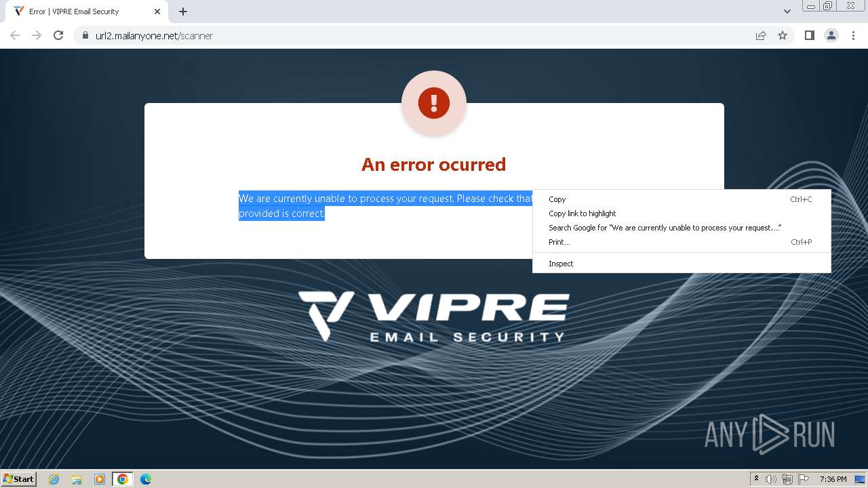This screenshot has width=868, height=488.
Task: Click the Chrome taskbar icon
Action: [123, 479]
